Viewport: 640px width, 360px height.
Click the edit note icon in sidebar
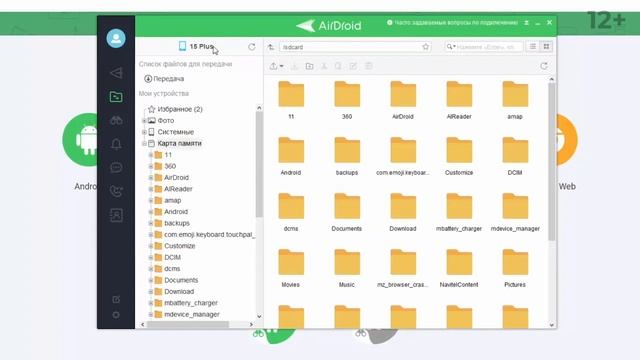tap(116, 300)
